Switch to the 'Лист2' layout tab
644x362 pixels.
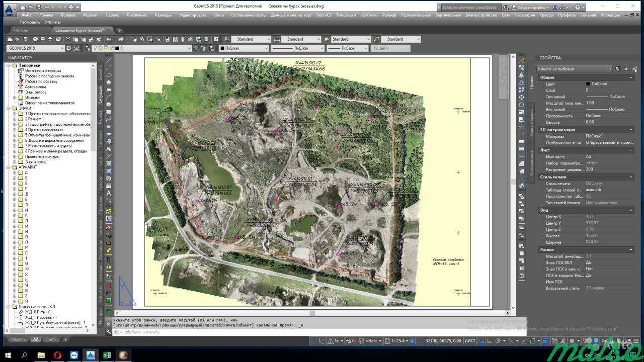pos(51,339)
